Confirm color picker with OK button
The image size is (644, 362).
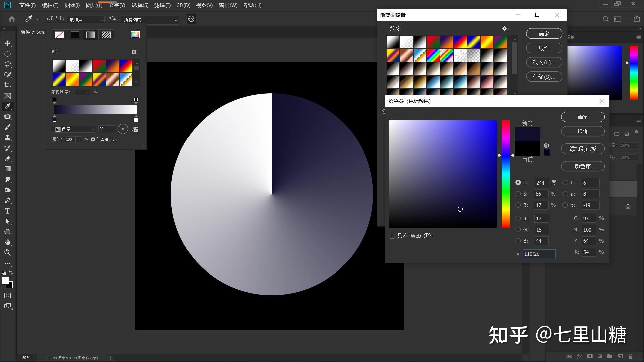click(x=583, y=117)
